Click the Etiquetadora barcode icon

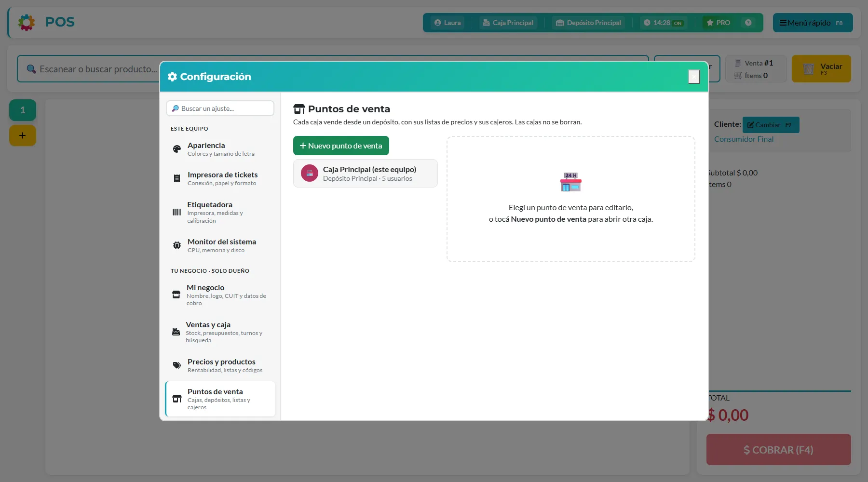pyautogui.click(x=177, y=212)
